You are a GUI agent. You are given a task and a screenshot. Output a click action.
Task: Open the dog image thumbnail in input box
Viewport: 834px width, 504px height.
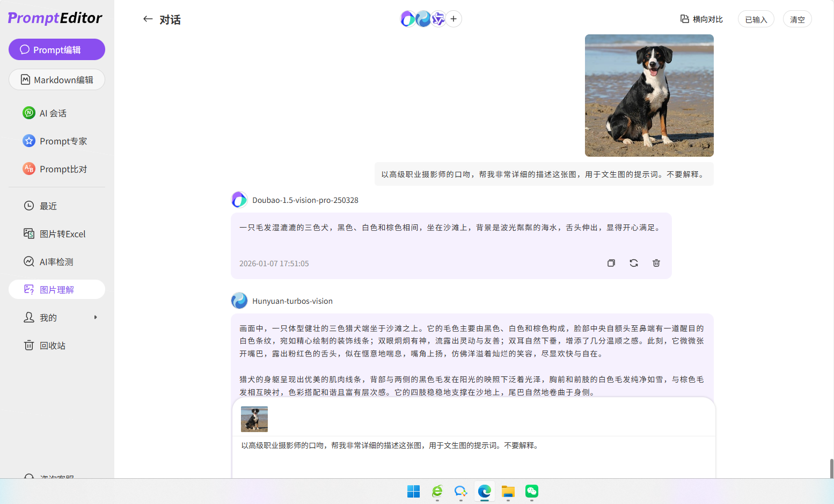coord(254,419)
